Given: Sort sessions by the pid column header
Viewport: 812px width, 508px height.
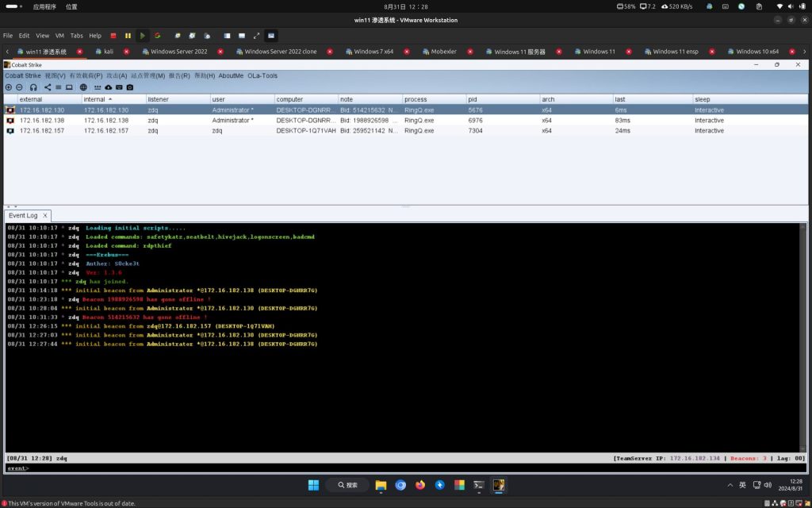Looking at the screenshot, I should click(x=502, y=99).
